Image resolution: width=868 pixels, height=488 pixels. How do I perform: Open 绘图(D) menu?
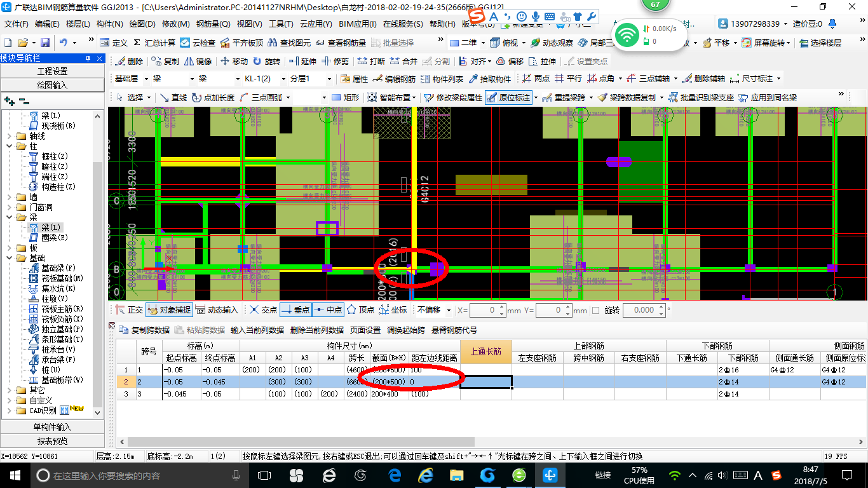pyautogui.click(x=142, y=24)
